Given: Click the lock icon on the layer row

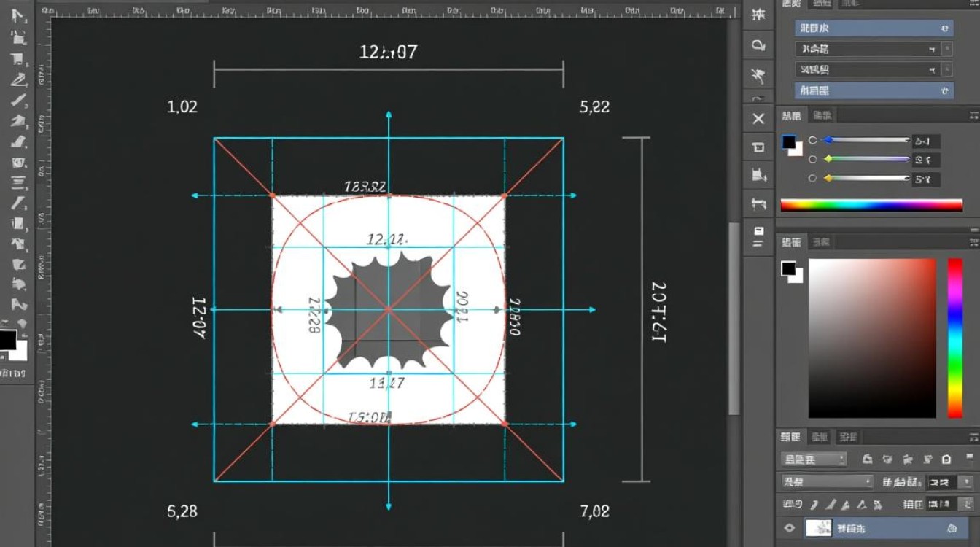Looking at the screenshot, I should 952,528.
